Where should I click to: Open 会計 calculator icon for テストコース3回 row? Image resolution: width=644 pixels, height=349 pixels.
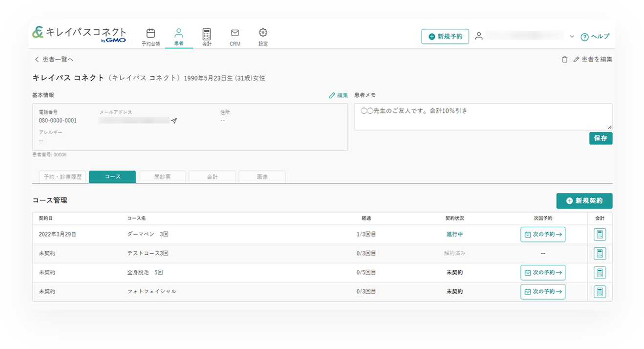pos(600,254)
